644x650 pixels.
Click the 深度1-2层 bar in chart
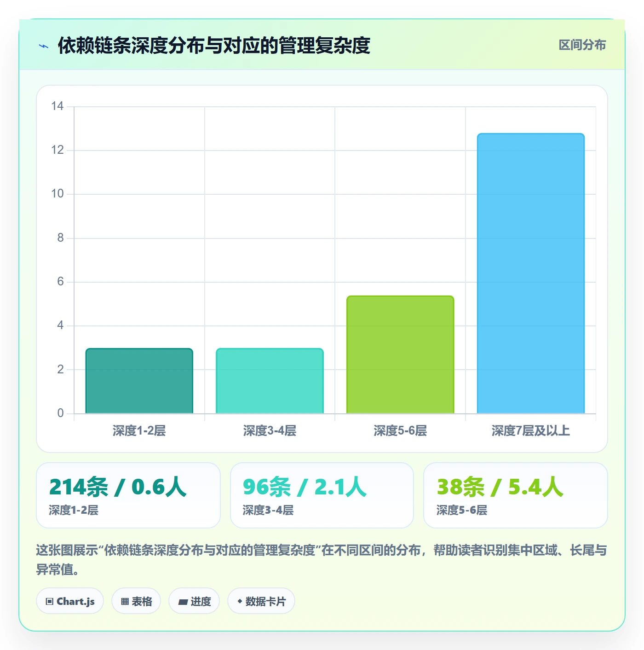tap(139, 381)
